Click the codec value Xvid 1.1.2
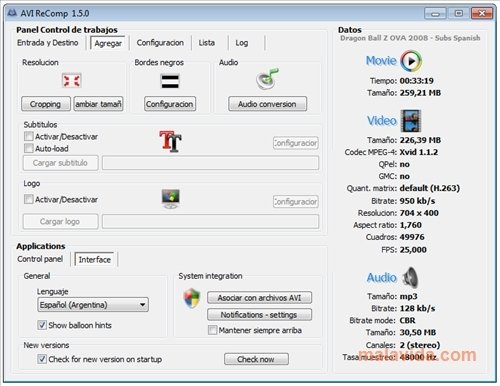500x386 pixels. point(419,152)
